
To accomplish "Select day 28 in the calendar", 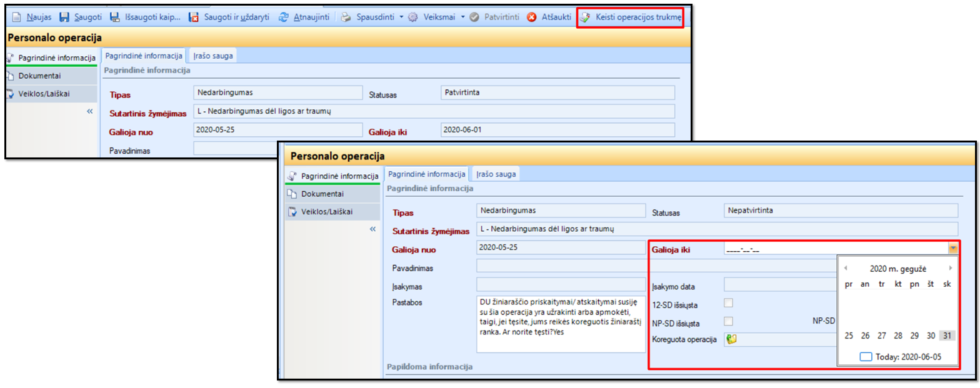I will tap(898, 336).
